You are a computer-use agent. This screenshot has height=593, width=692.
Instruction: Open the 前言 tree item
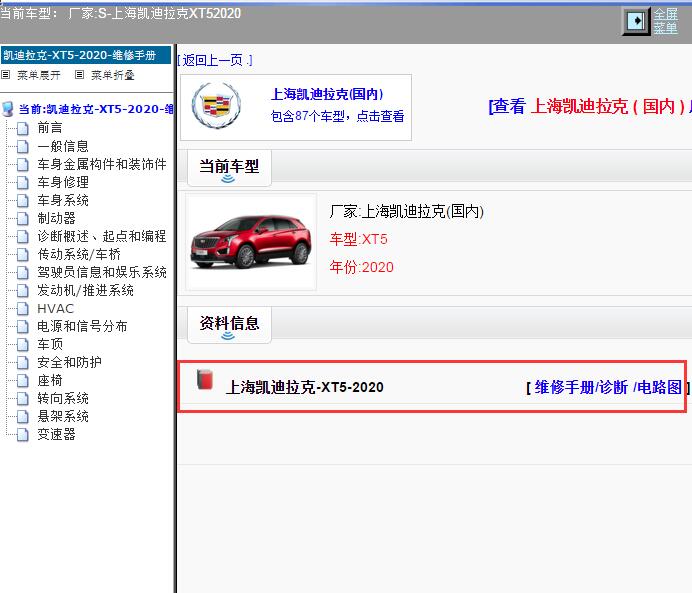click(50, 128)
